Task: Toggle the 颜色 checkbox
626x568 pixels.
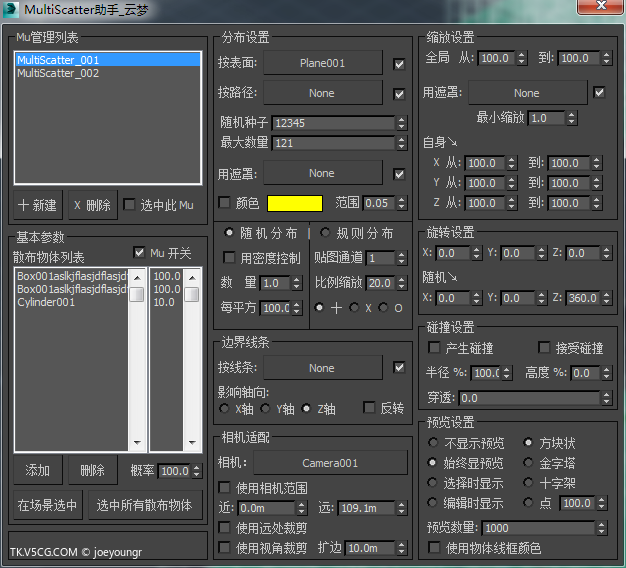Action: click(225, 202)
